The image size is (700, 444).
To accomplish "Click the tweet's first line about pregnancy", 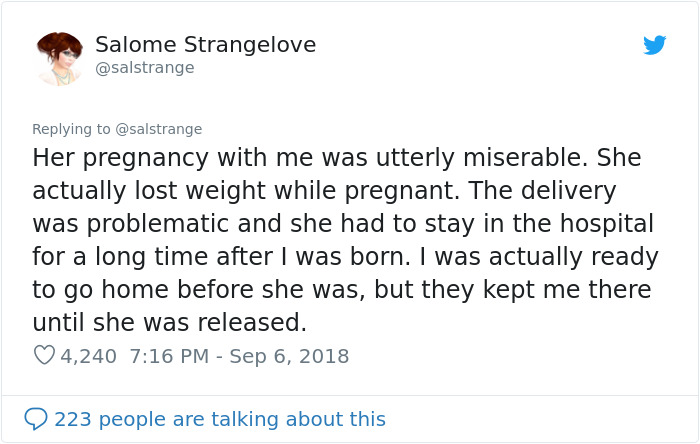I will tap(336, 158).
